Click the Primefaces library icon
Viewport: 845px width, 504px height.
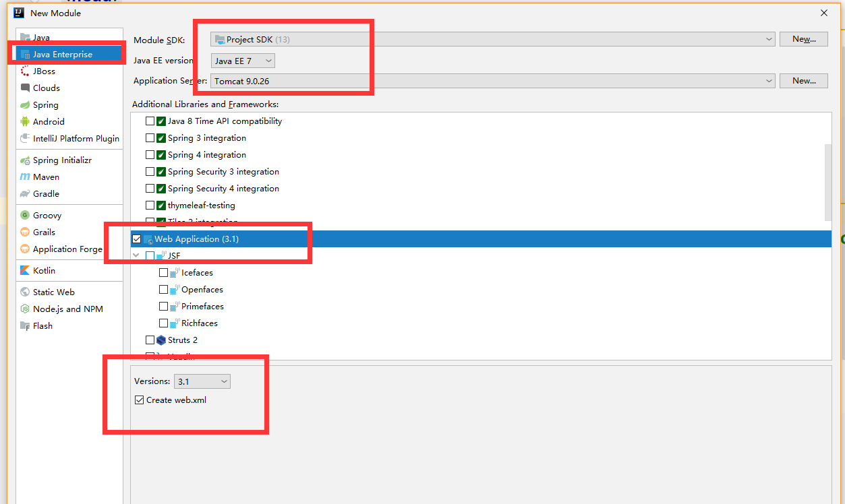(x=175, y=307)
